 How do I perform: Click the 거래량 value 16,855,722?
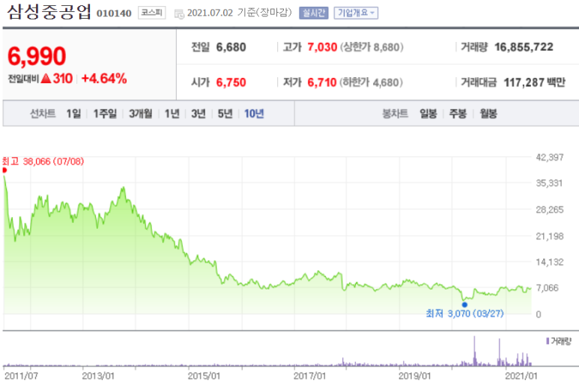tap(524, 47)
